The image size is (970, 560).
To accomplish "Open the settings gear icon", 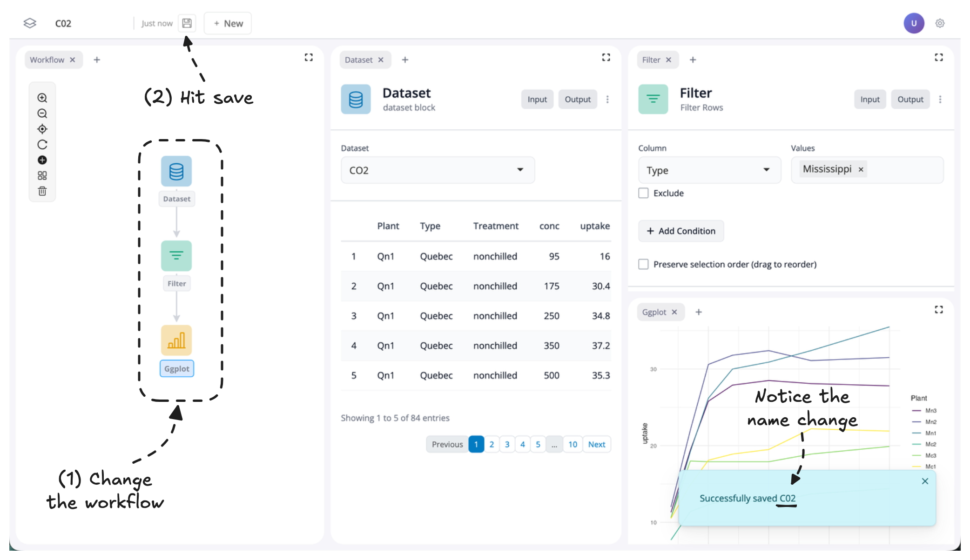I will coord(940,23).
